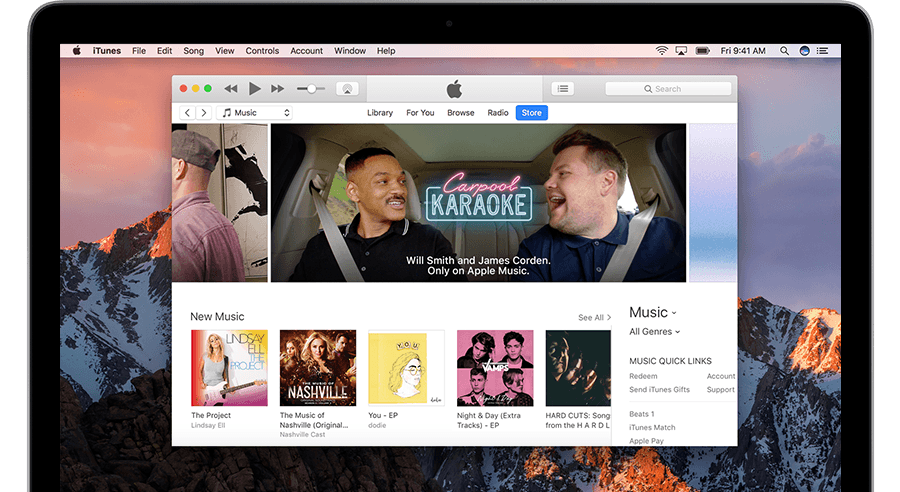Expand the All Genres dropdown
This screenshot has width=900, height=492.
coord(655,332)
